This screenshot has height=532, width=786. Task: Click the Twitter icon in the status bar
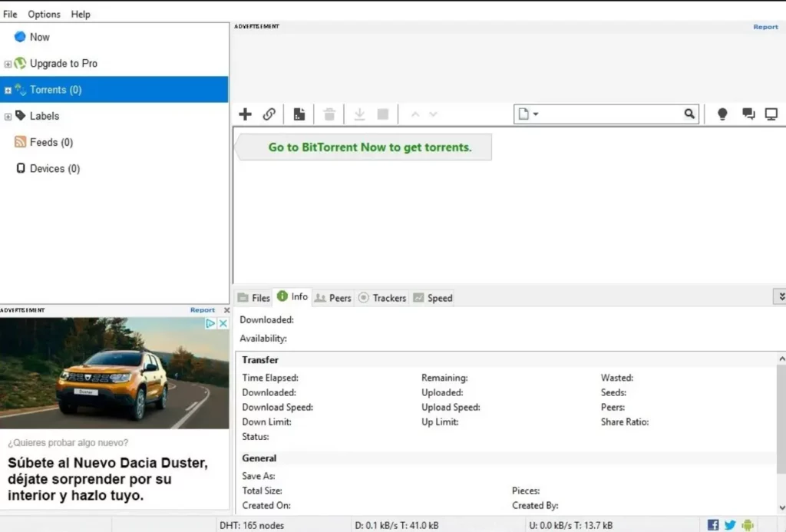coord(730,525)
